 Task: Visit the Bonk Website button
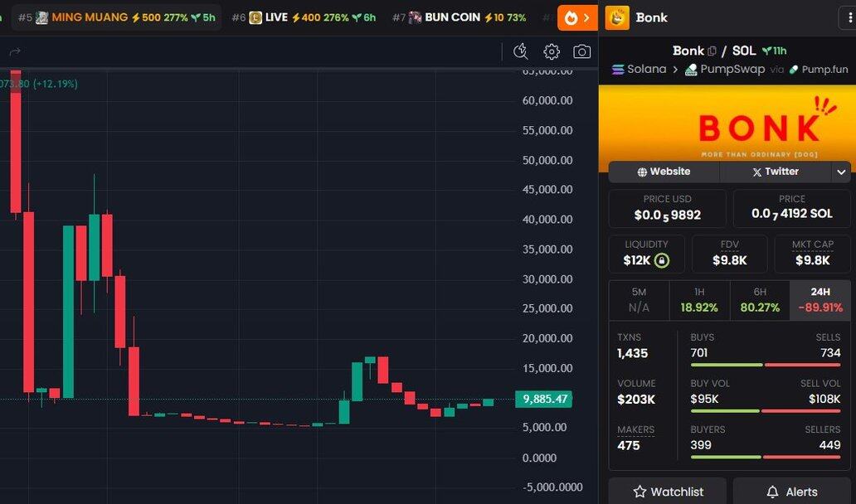(664, 172)
